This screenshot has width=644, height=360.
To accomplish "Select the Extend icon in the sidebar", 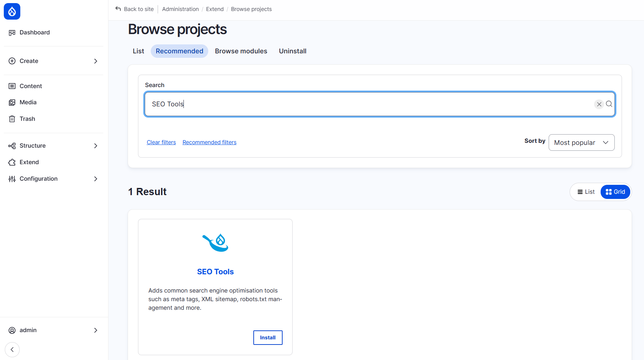I will point(12,162).
